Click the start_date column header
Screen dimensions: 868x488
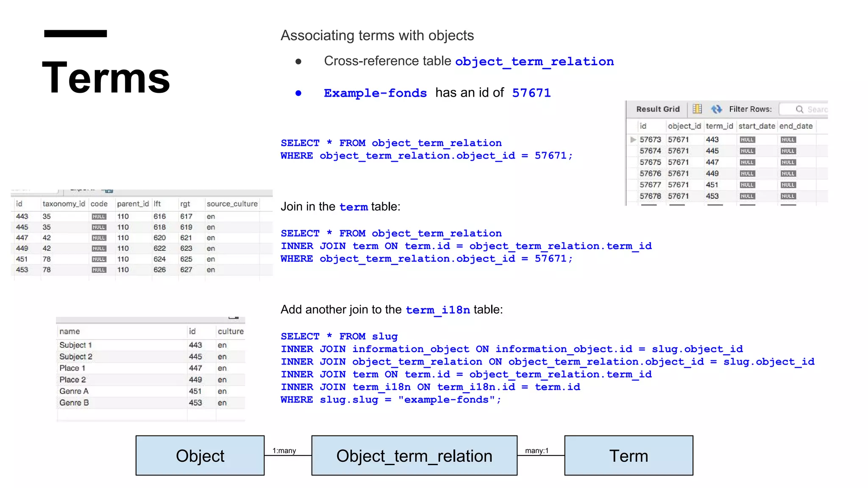(x=757, y=126)
